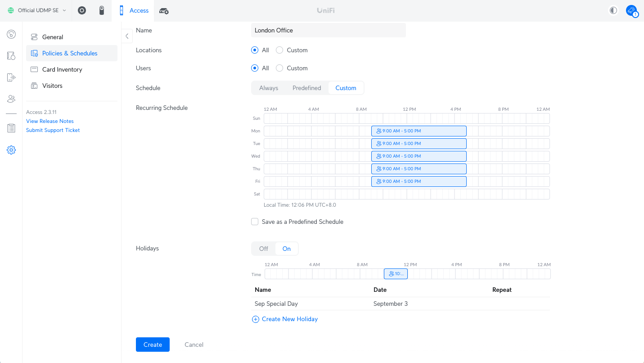644x363 pixels.
Task: Select Wednesday 9:00 AM - 5:00 PM block
Action: 419,156
